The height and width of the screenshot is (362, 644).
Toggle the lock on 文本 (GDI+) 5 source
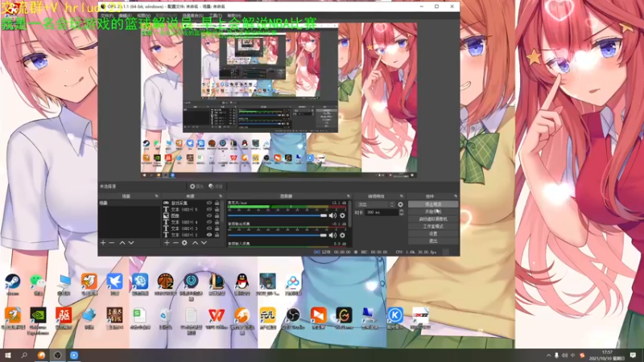click(217, 209)
